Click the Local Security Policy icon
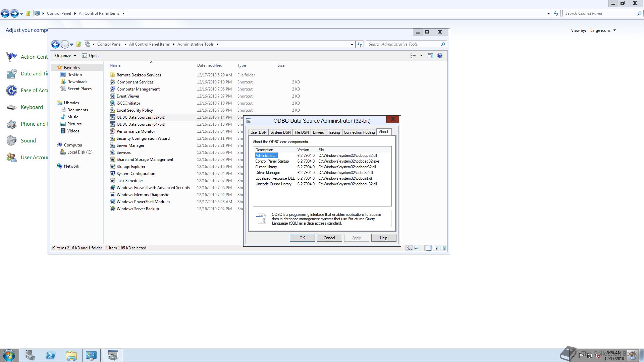 113,110
